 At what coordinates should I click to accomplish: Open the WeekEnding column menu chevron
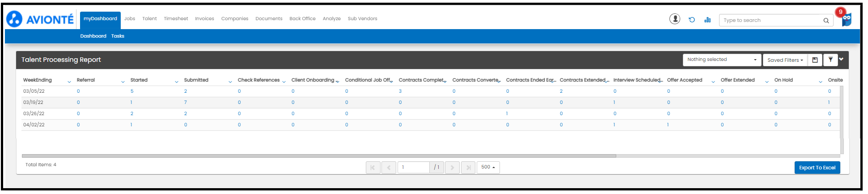[x=69, y=82]
